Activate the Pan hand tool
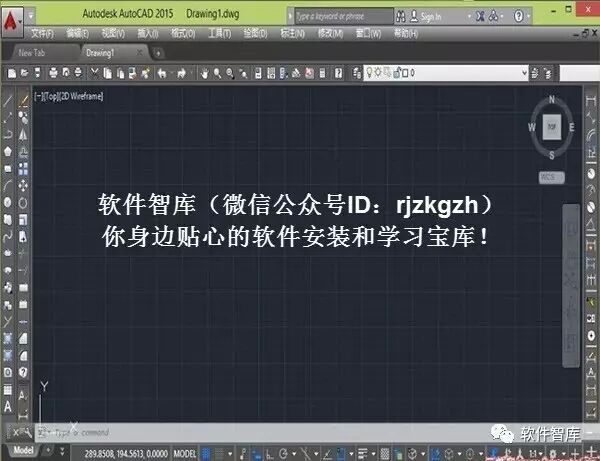The height and width of the screenshot is (461, 600). coord(205,73)
